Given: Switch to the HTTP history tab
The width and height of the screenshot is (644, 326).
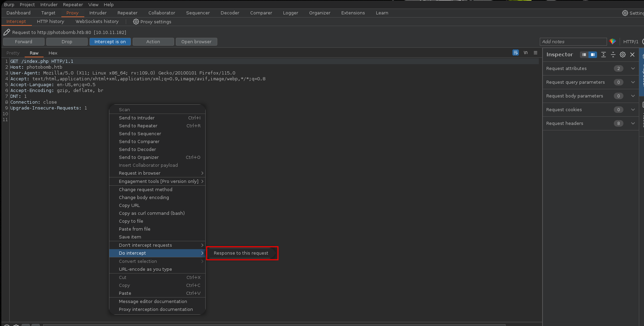Looking at the screenshot, I should (50, 21).
